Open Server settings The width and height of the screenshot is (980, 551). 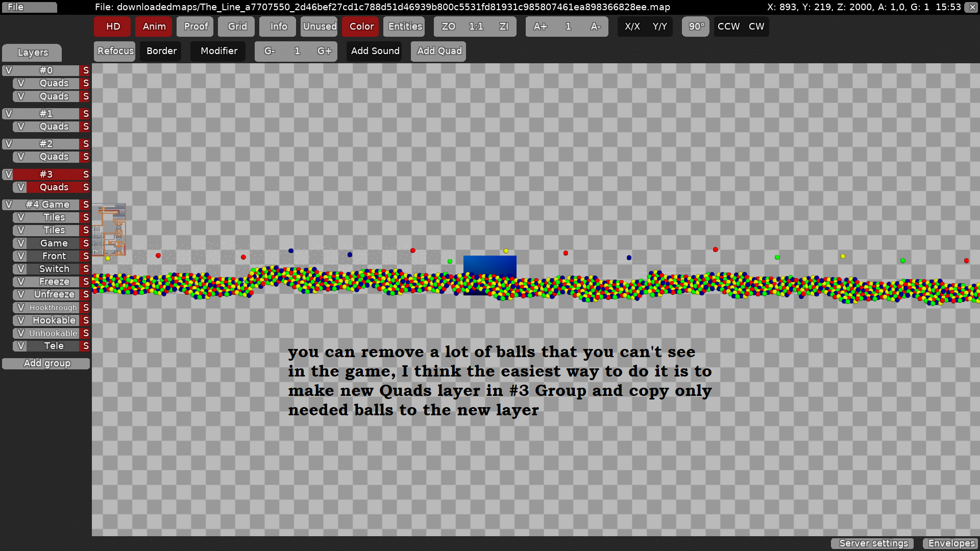pos(873,543)
